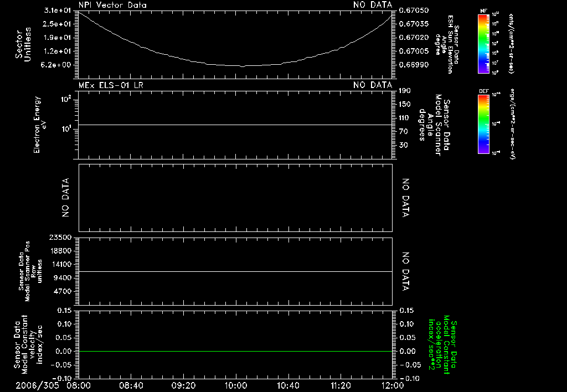
Task: Click the DEF color bar gradient
Action: point(483,124)
